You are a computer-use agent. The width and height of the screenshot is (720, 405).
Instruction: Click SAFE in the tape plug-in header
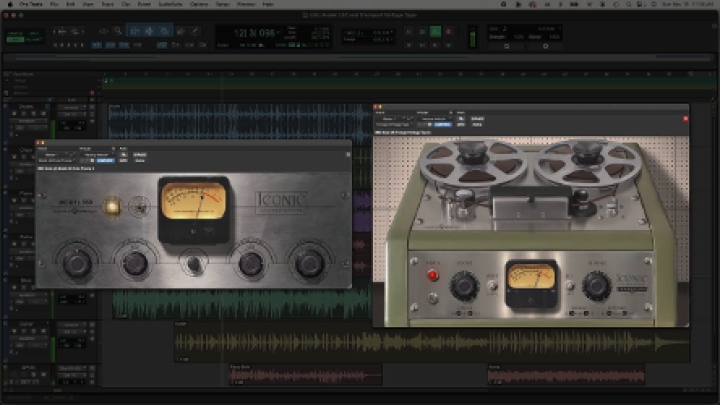(478, 124)
